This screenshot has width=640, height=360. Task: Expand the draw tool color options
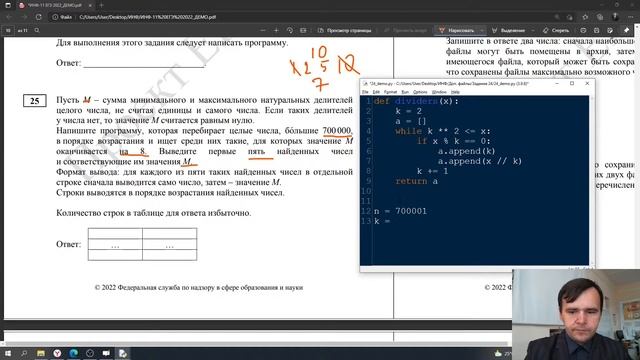tap(482, 30)
